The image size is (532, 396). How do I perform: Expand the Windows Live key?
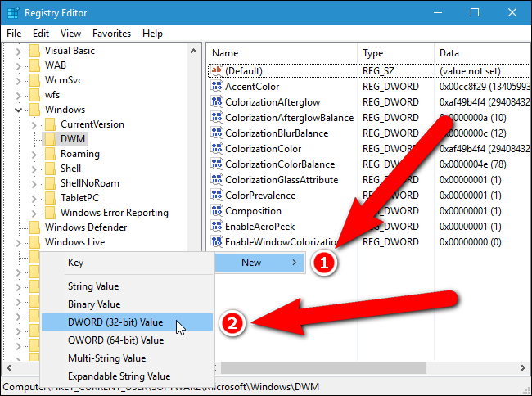coord(18,243)
